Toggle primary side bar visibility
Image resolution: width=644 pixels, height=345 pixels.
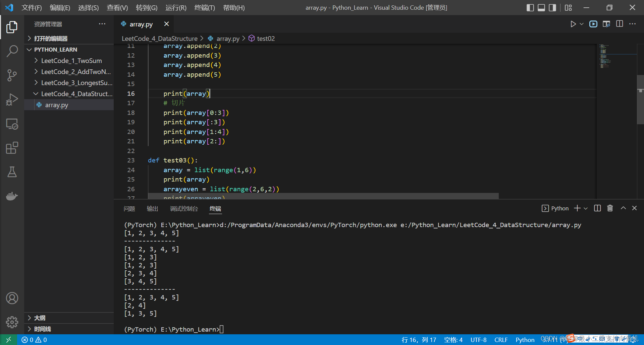tap(530, 8)
